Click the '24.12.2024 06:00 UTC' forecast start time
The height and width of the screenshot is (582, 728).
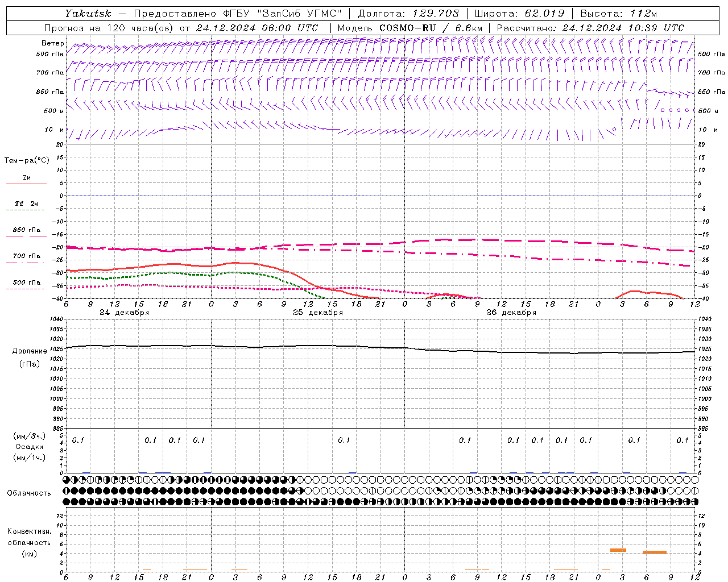pyautogui.click(x=257, y=28)
